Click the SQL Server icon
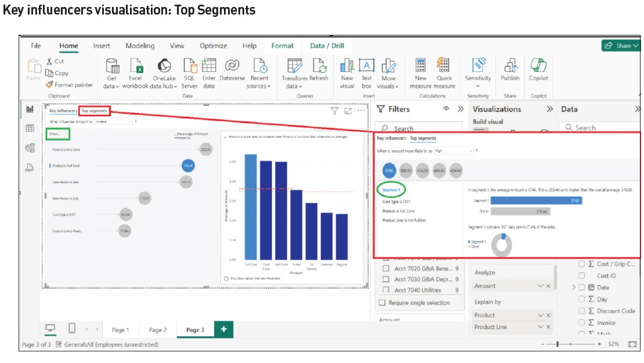The height and width of the screenshot is (363, 644). click(x=190, y=66)
